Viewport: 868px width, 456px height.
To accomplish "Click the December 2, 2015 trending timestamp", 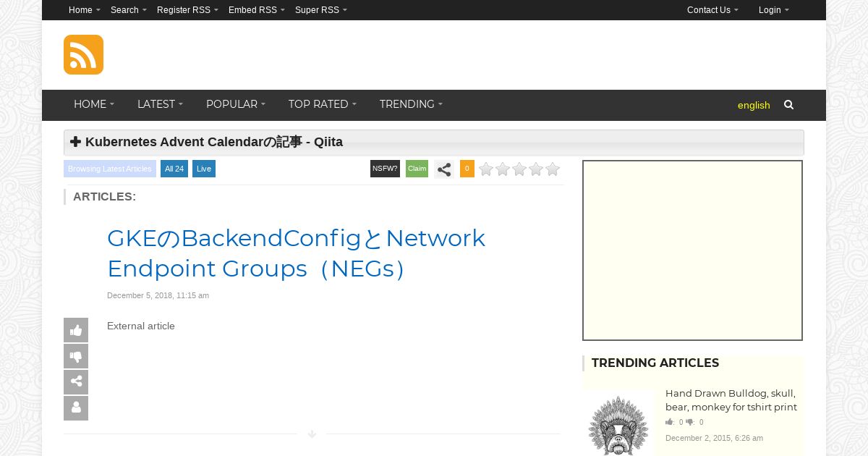I will pyautogui.click(x=714, y=438).
